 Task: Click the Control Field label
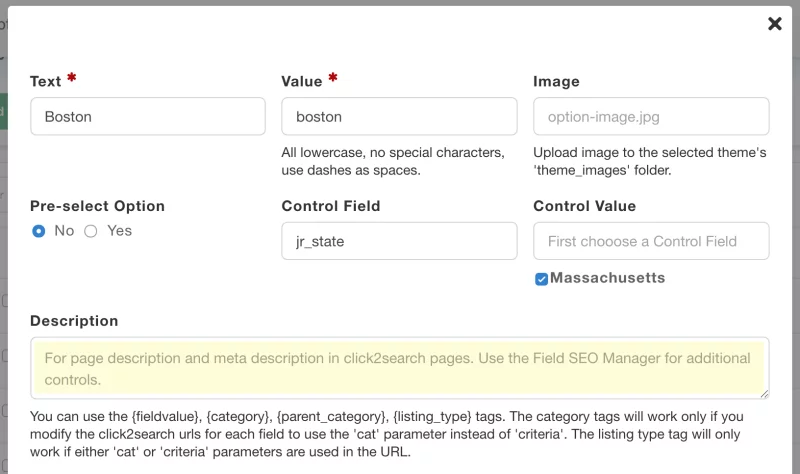(x=331, y=206)
